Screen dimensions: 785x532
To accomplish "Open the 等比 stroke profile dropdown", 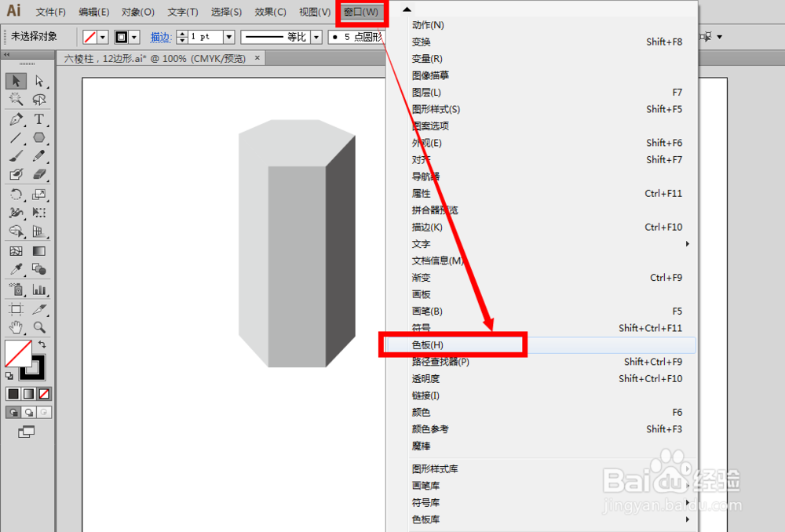I will click(316, 37).
